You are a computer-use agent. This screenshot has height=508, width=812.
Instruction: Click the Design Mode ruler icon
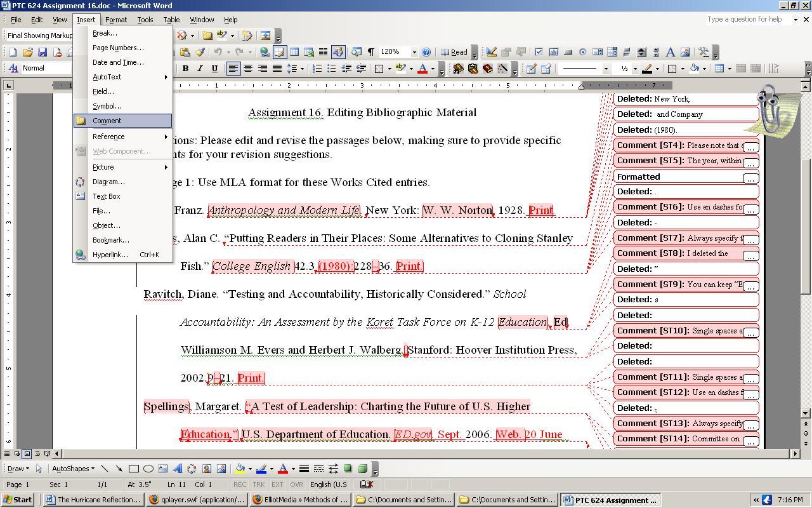pyautogui.click(x=492, y=52)
